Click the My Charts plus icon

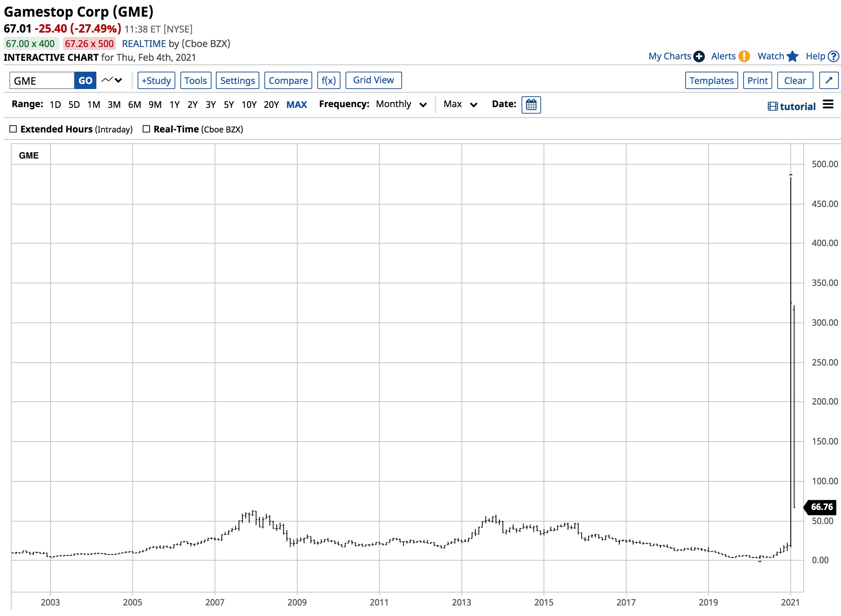[698, 56]
